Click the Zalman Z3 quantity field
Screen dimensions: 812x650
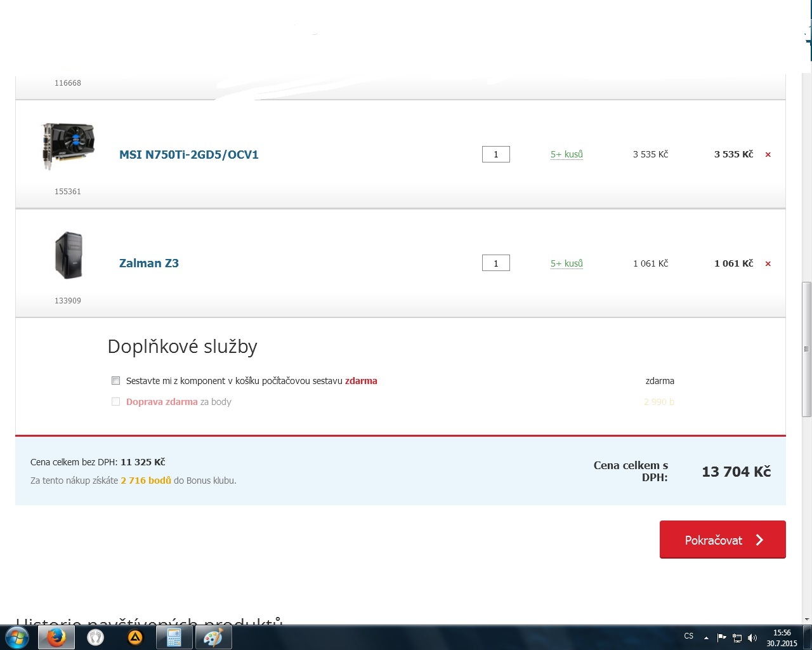496,263
